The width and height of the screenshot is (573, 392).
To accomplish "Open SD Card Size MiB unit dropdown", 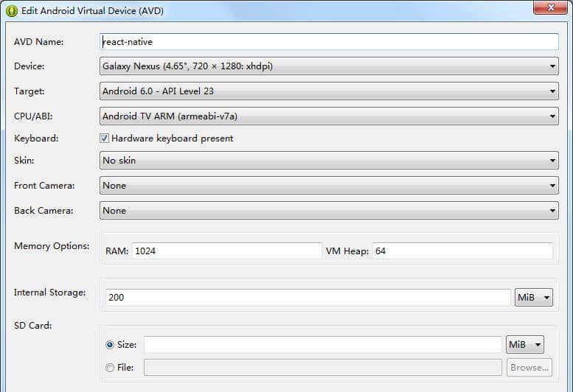I will tap(525, 345).
